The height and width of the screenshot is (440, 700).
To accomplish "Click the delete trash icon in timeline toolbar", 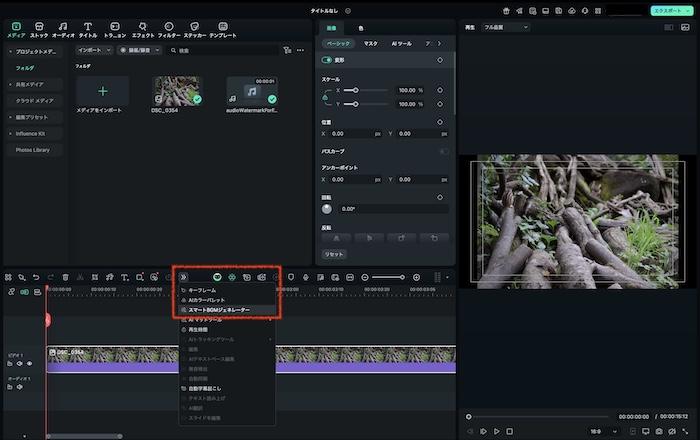I will point(66,277).
